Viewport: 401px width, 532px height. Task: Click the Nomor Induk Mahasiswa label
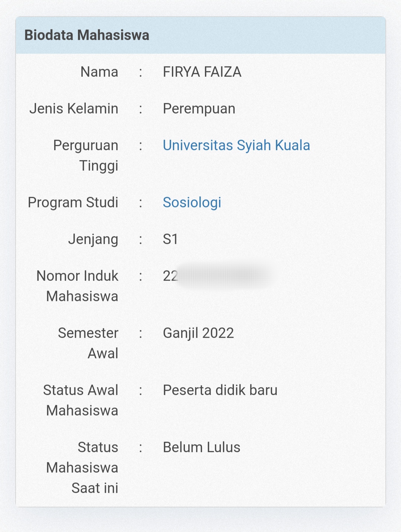click(78, 286)
